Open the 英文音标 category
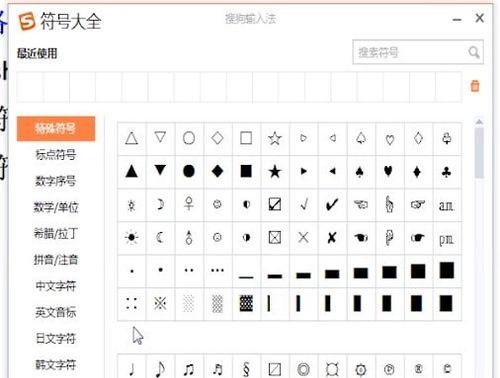 point(56,312)
